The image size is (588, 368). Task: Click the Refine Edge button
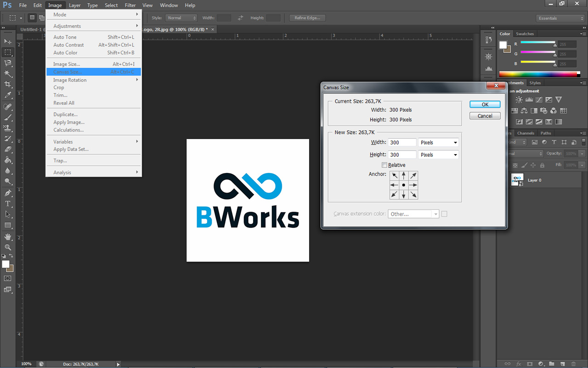tap(307, 18)
